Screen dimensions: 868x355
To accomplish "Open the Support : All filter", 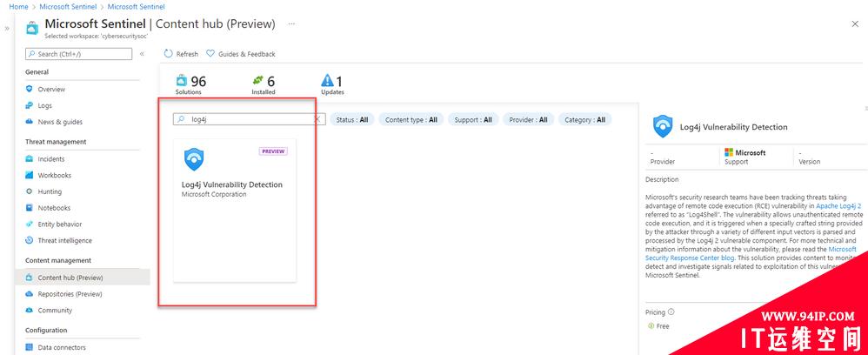I will (x=473, y=119).
